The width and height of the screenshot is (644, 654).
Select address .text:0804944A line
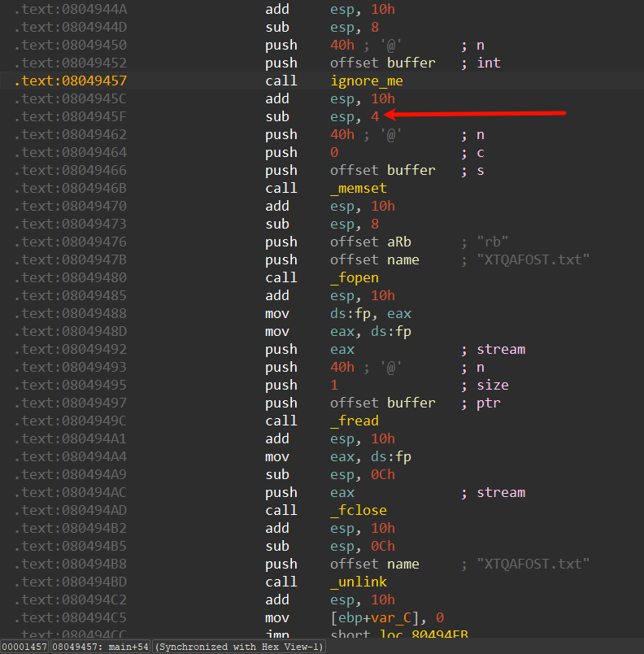[70, 9]
